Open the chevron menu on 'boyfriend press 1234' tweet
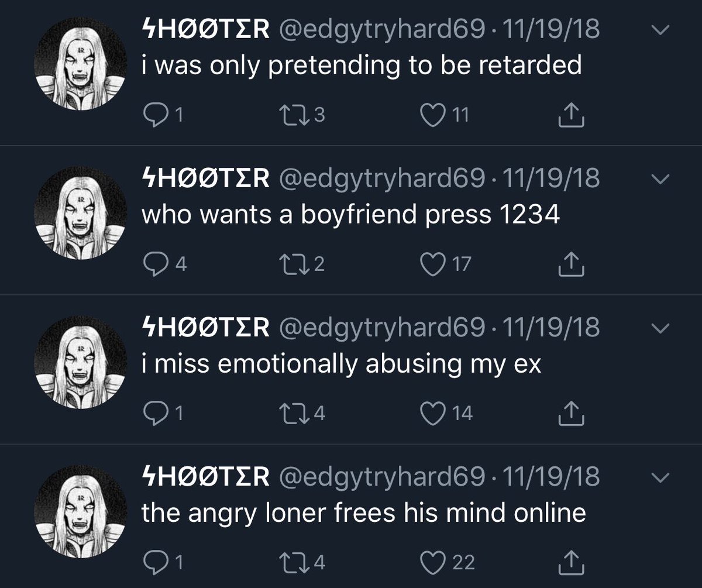 point(659,180)
